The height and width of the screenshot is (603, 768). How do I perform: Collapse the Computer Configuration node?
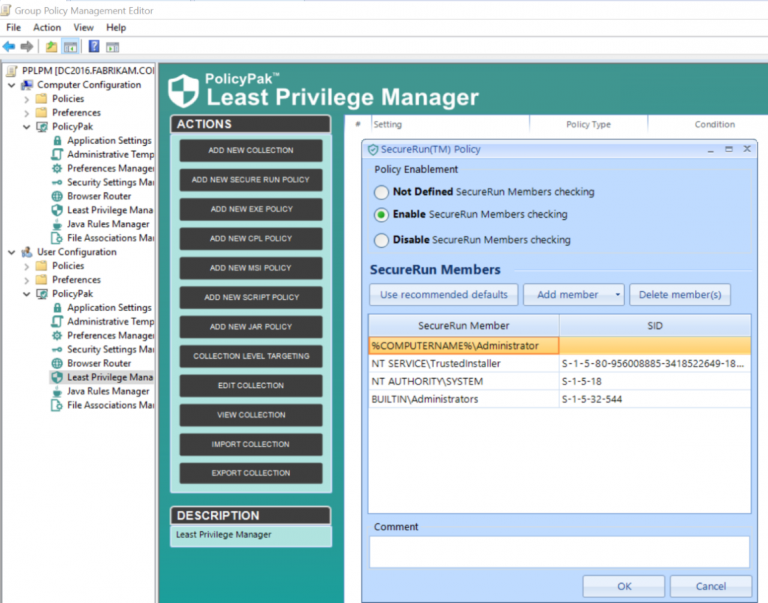pos(12,85)
